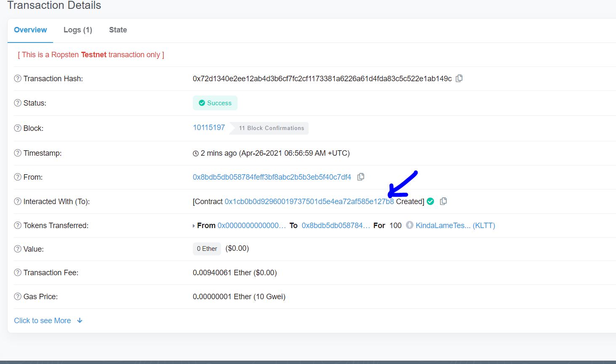Copy the transaction hash to clipboard
The width and height of the screenshot is (616, 364).
459,78
